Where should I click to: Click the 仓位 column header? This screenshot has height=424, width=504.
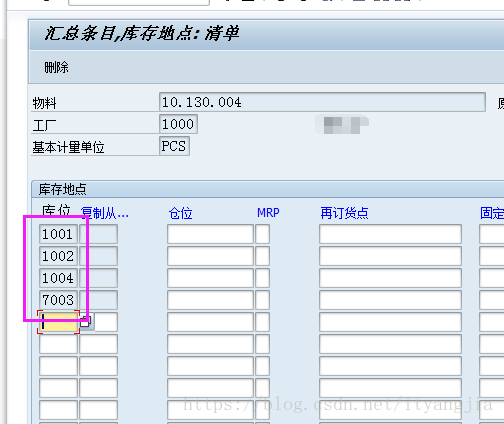pos(180,213)
